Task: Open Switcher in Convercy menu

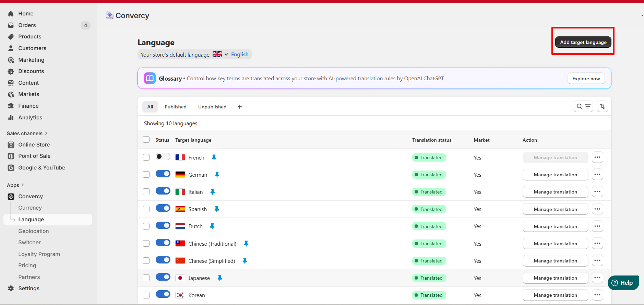Action: (x=29, y=243)
